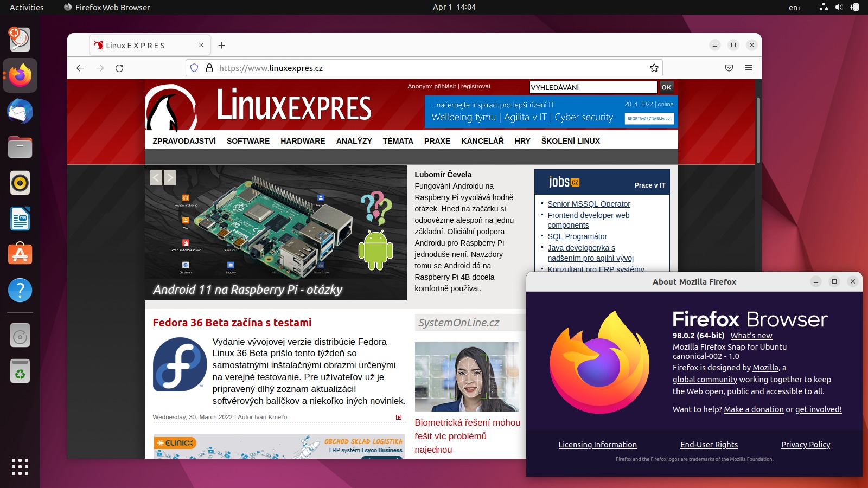868x488 pixels.
Task: Open the TÉMATA menu item
Action: pyautogui.click(x=398, y=141)
